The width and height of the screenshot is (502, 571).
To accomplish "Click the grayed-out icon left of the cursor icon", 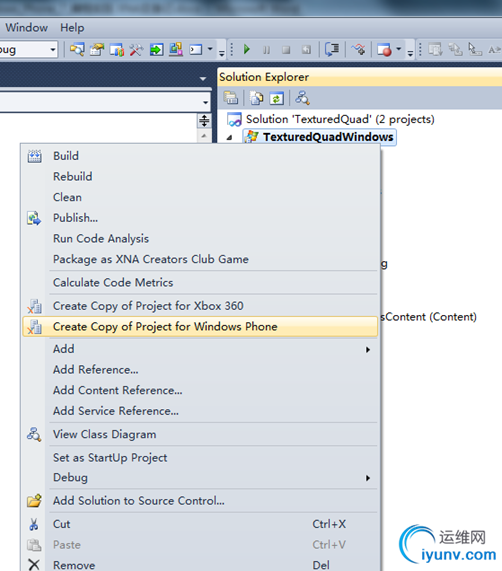I will (x=455, y=50).
